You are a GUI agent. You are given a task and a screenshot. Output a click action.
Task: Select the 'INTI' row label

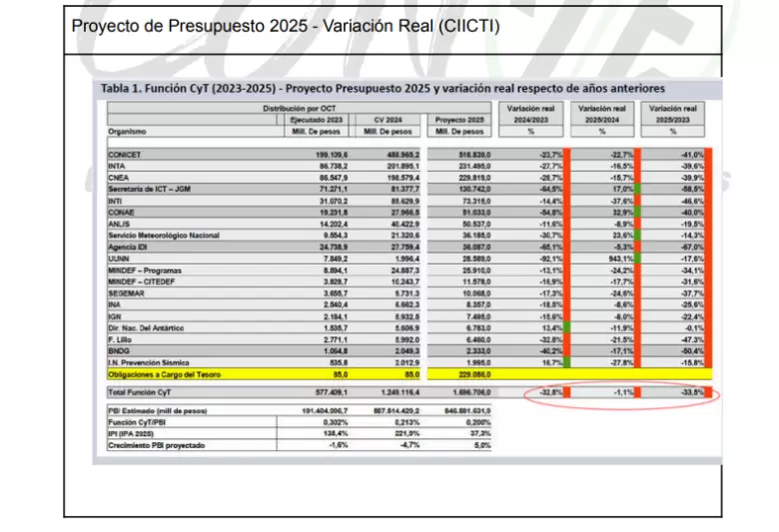click(x=115, y=201)
